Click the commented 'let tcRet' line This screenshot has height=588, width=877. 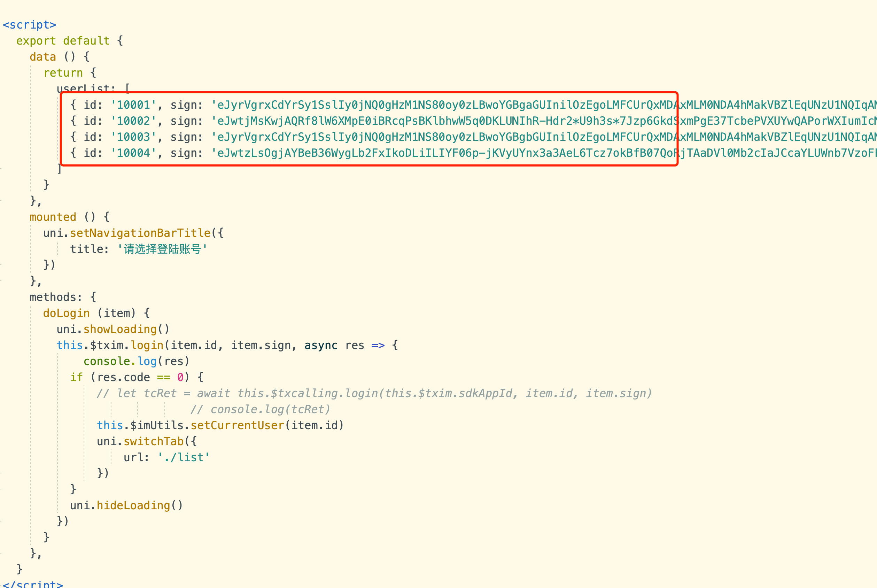[x=374, y=393]
